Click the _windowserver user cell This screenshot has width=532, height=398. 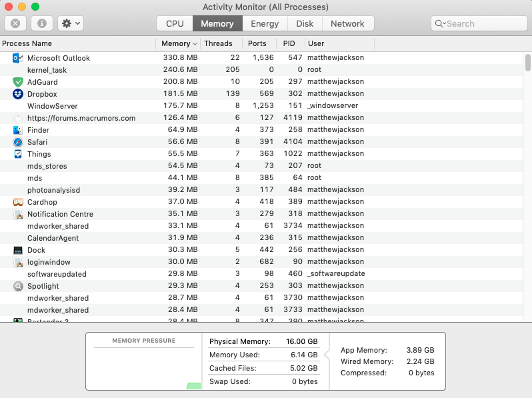(333, 105)
